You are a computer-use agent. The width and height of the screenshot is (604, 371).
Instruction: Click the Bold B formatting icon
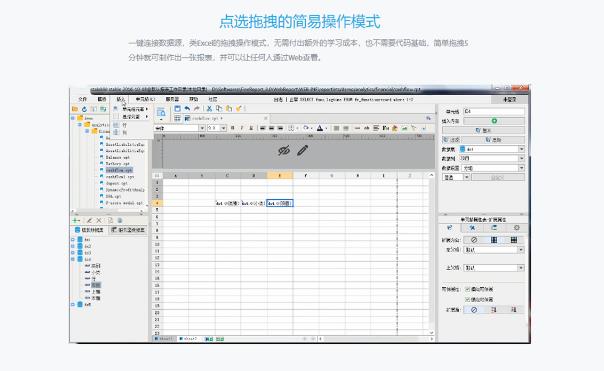pos(232,128)
